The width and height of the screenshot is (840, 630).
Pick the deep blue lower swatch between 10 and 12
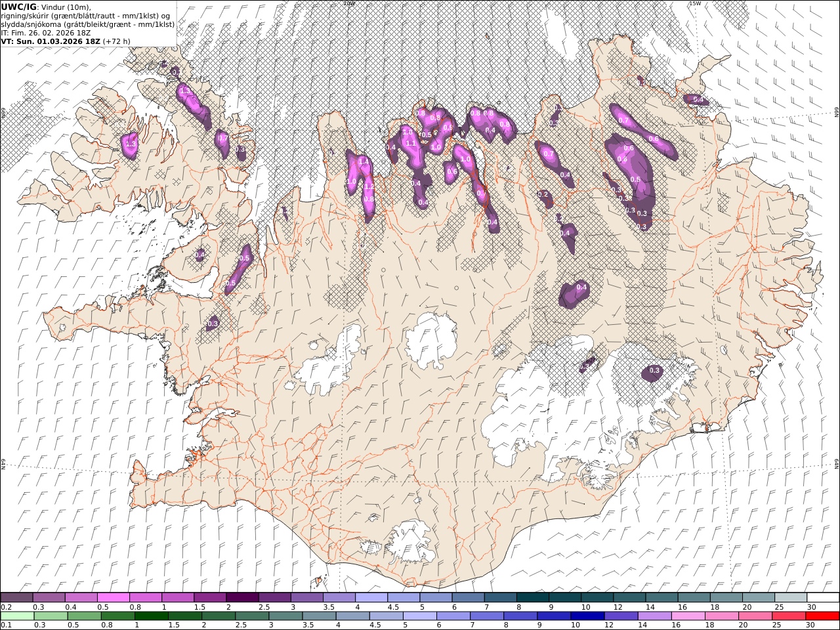[586, 616]
